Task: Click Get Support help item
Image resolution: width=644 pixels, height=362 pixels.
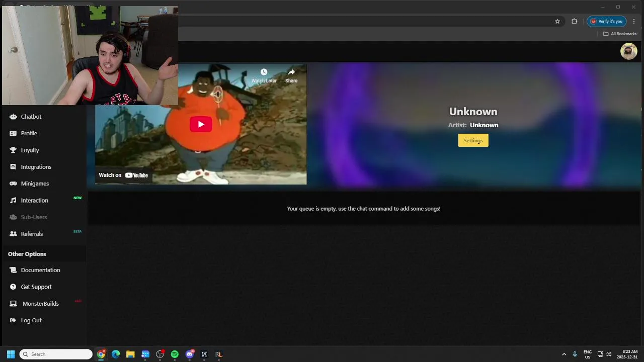Action: (x=36, y=287)
